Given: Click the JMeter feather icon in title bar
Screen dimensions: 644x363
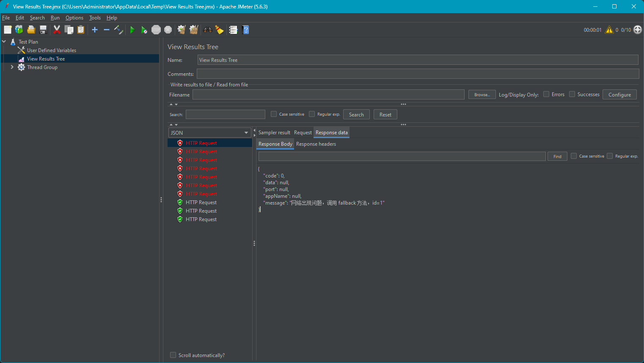Looking at the screenshot, I should (6, 6).
